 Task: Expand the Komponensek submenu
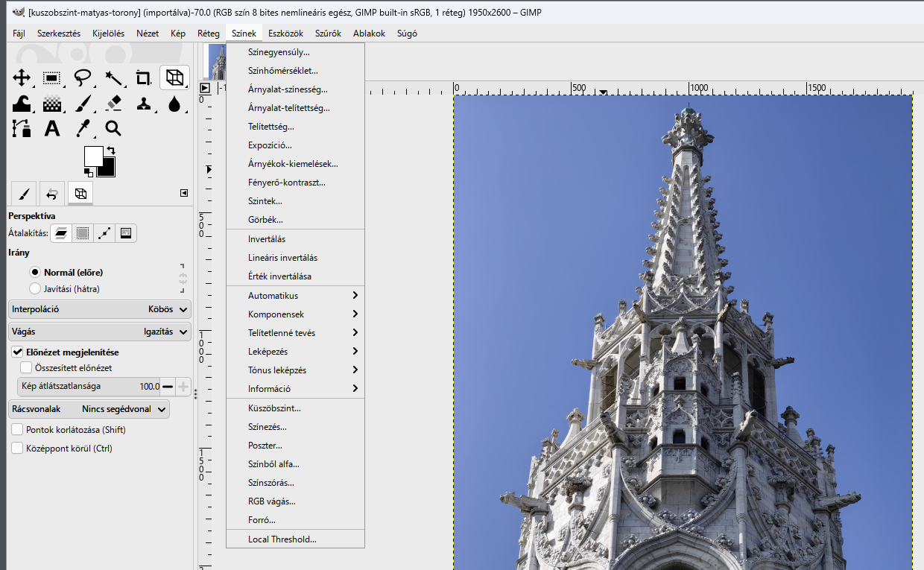point(296,314)
